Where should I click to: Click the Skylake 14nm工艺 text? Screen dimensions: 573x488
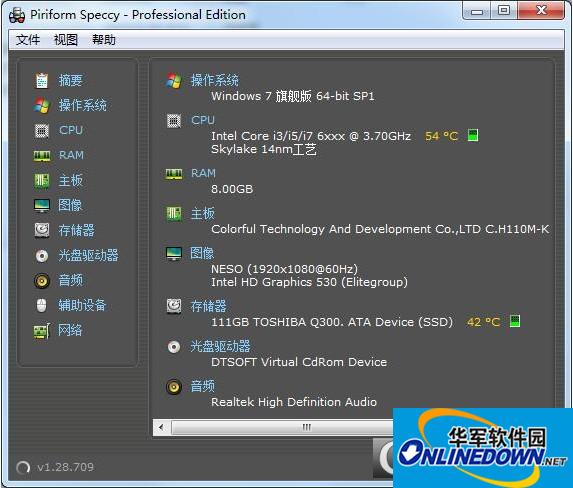[x=264, y=149]
